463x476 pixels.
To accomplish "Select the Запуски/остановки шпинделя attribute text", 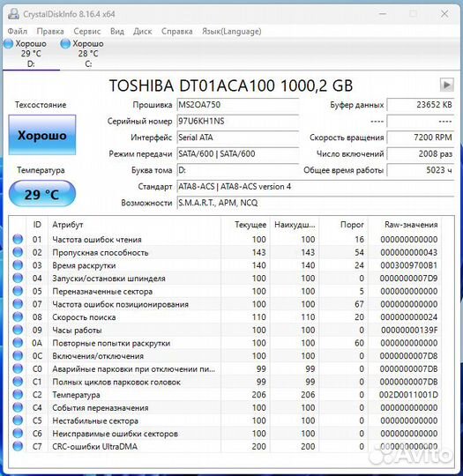I will (108, 279).
